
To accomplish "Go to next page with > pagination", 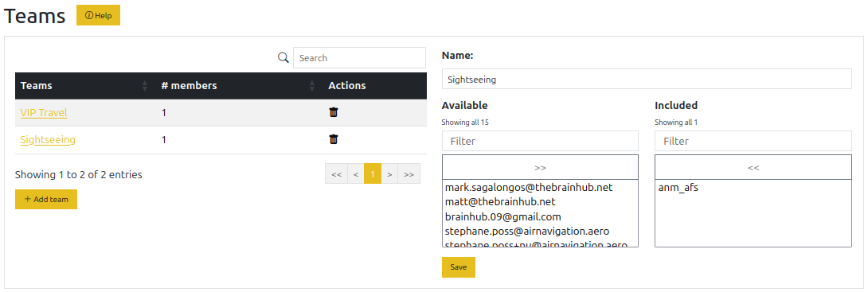I will [x=389, y=173].
